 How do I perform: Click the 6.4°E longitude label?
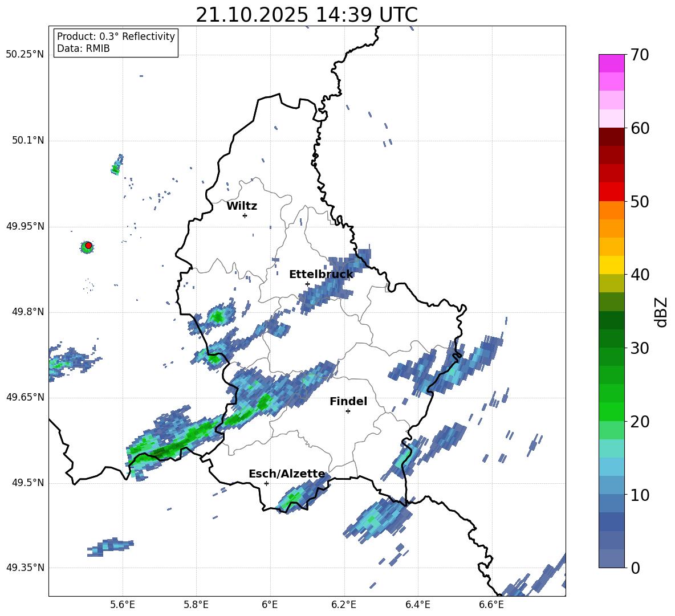click(417, 605)
